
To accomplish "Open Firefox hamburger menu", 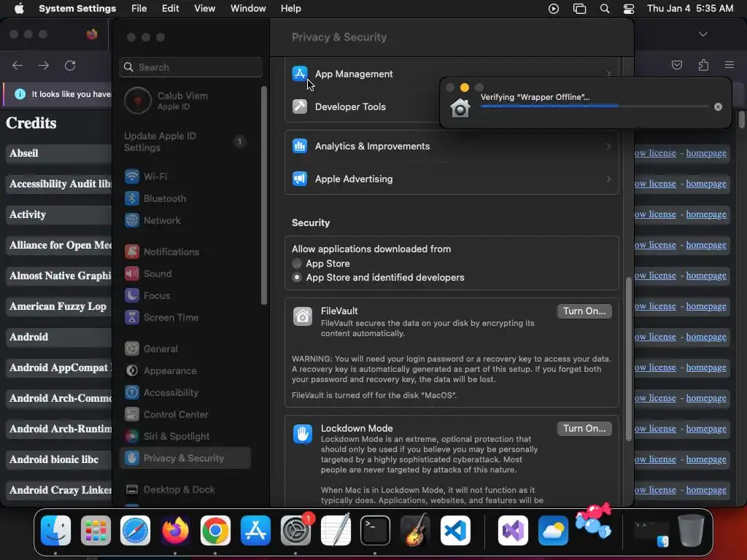I will coord(729,65).
